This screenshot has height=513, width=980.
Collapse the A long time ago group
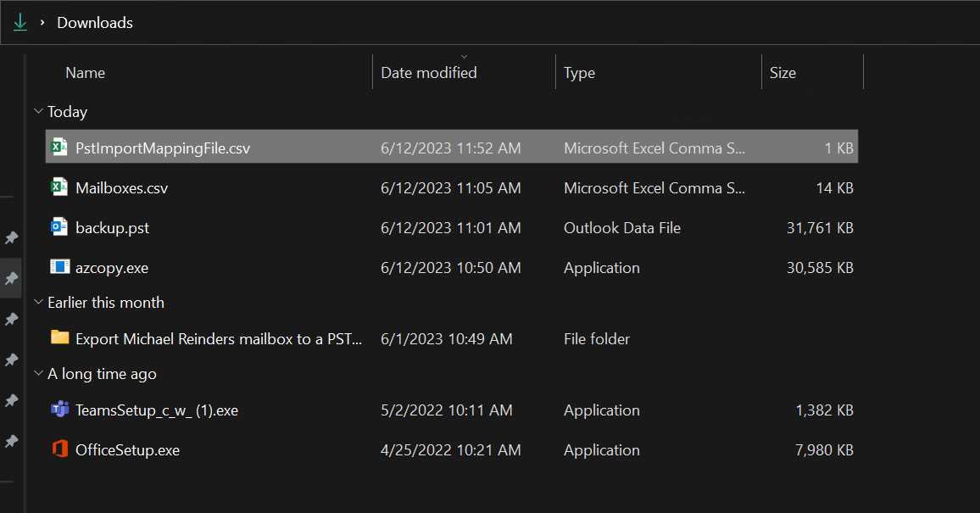[38, 373]
